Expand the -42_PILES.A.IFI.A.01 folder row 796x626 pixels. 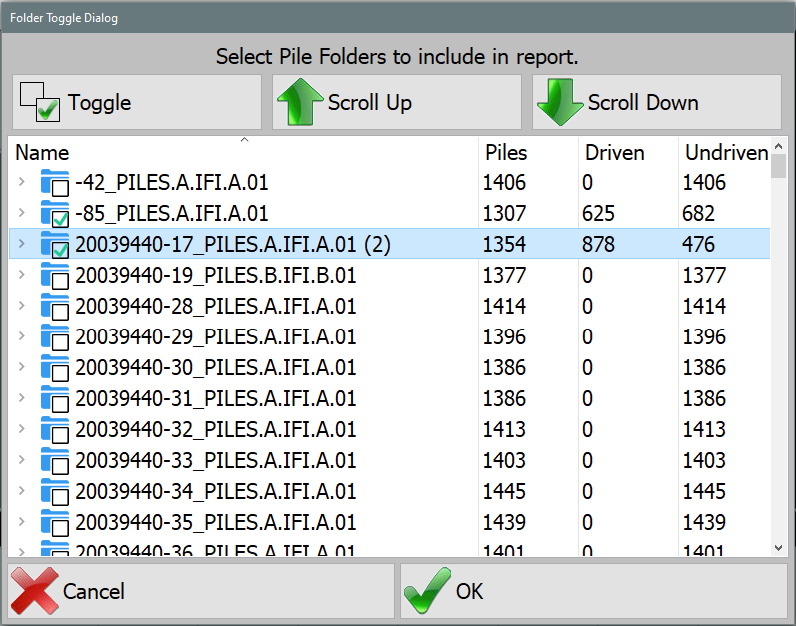click(21, 181)
